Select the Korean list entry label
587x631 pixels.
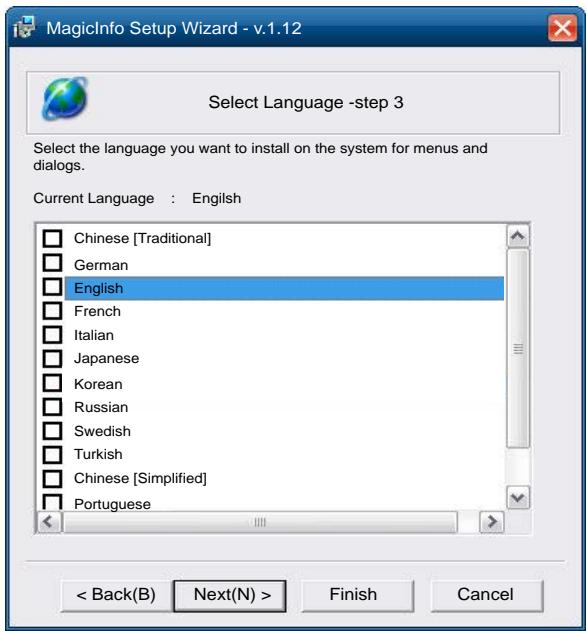pos(98,384)
